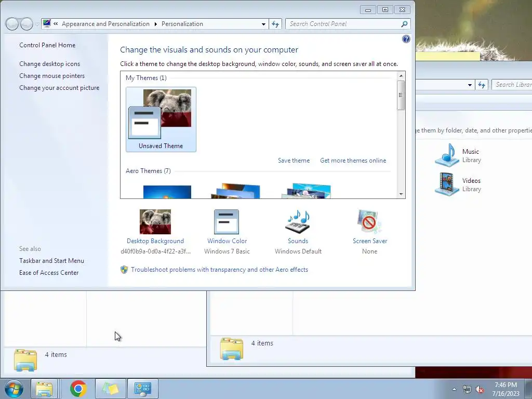Click the Personalization breadcrumb
The image size is (532, 399).
(x=182, y=24)
